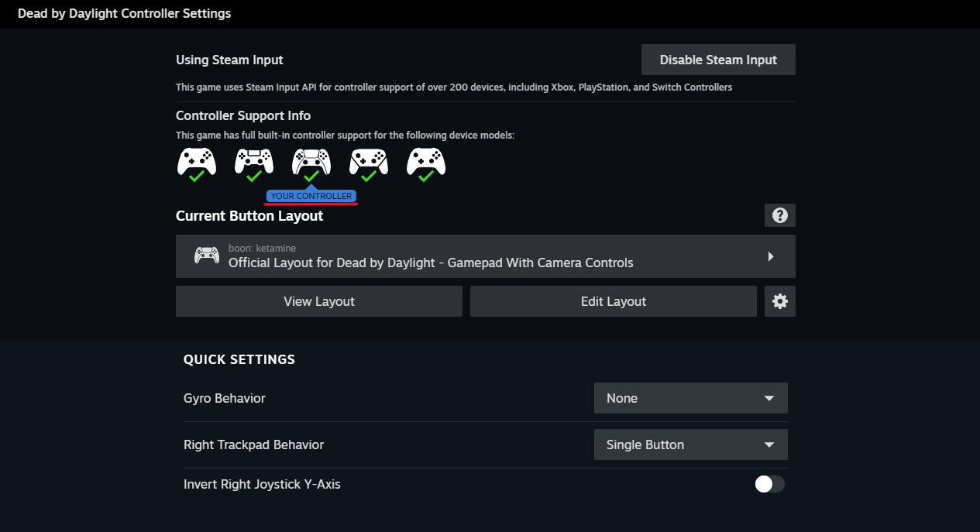Click the boon: ketamine text
Screen dimensions: 980x532
[x=263, y=248]
